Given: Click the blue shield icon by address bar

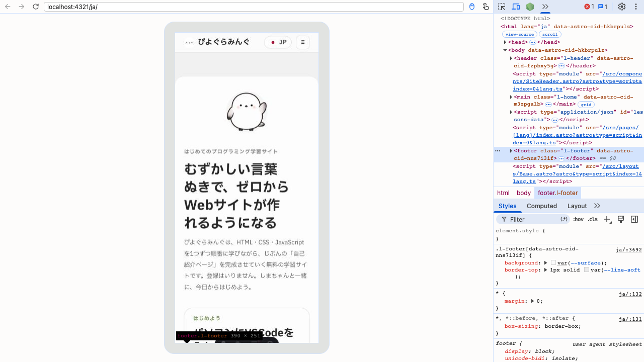Looking at the screenshot, I should [x=472, y=7].
